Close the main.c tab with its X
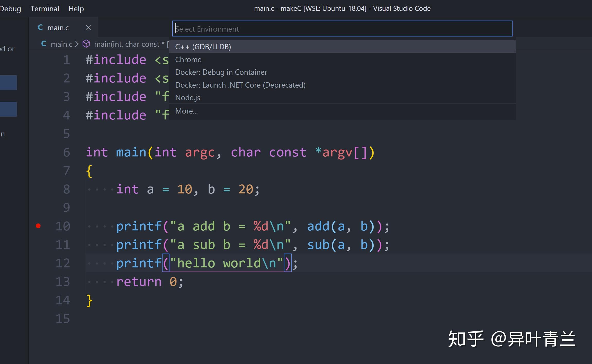The width and height of the screenshot is (592, 364). coord(88,27)
